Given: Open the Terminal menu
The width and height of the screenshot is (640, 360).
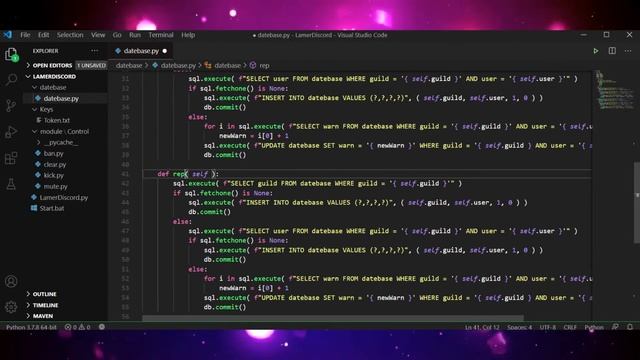Looking at the screenshot, I should (x=161, y=35).
